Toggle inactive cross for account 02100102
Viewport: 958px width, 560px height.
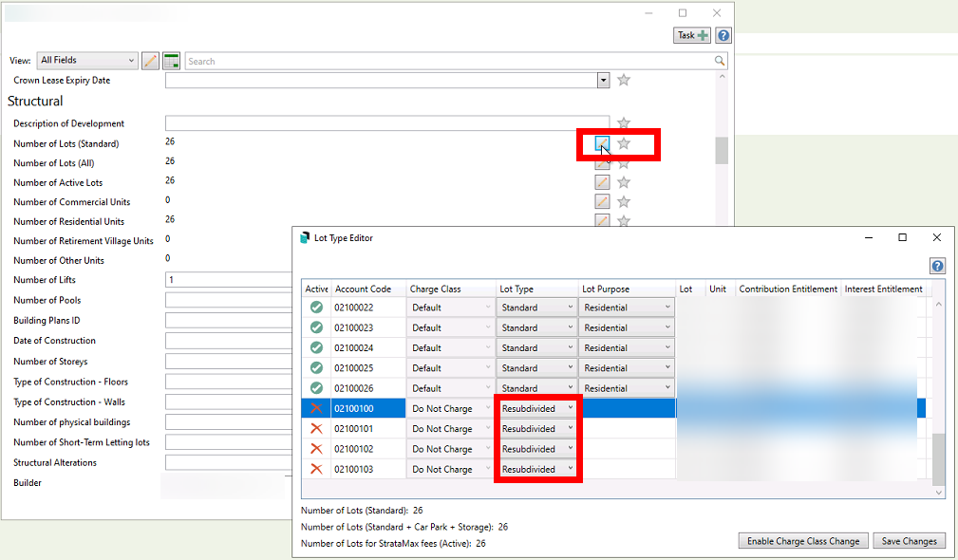pos(316,448)
